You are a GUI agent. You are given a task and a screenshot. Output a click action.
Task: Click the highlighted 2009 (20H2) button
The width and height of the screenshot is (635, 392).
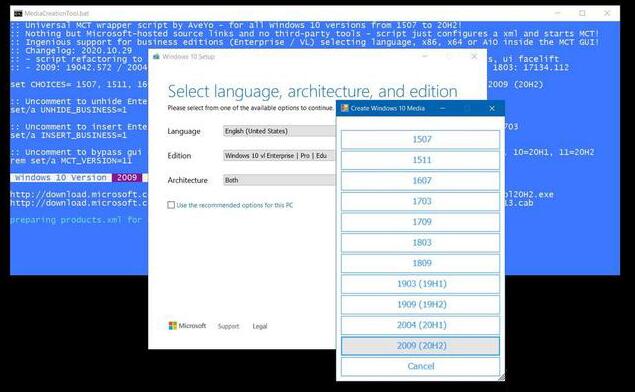click(420, 346)
